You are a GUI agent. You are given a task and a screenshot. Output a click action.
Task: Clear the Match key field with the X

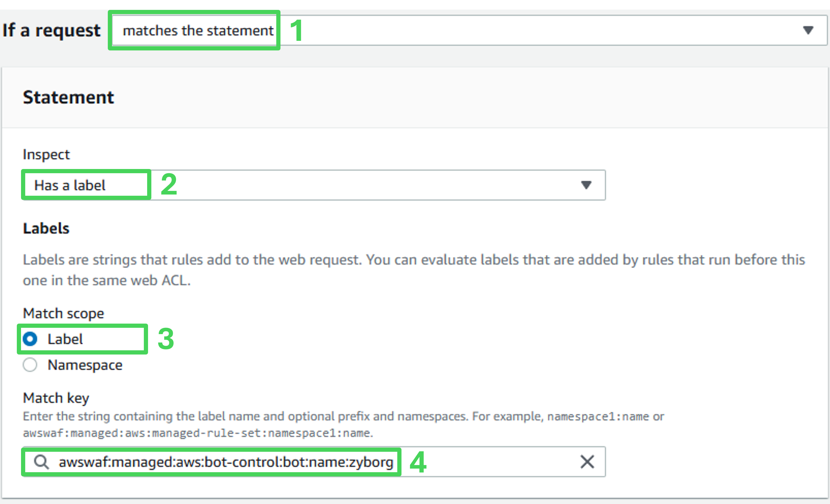[587, 462]
